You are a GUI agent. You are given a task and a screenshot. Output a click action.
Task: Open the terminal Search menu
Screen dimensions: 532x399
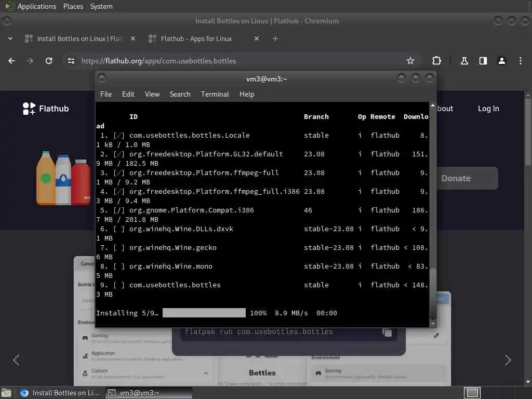180,95
